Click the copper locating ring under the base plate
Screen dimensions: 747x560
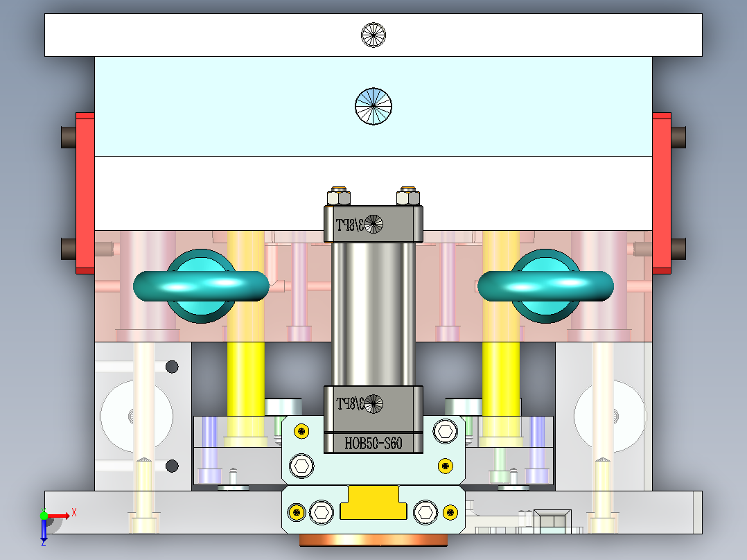373,539
